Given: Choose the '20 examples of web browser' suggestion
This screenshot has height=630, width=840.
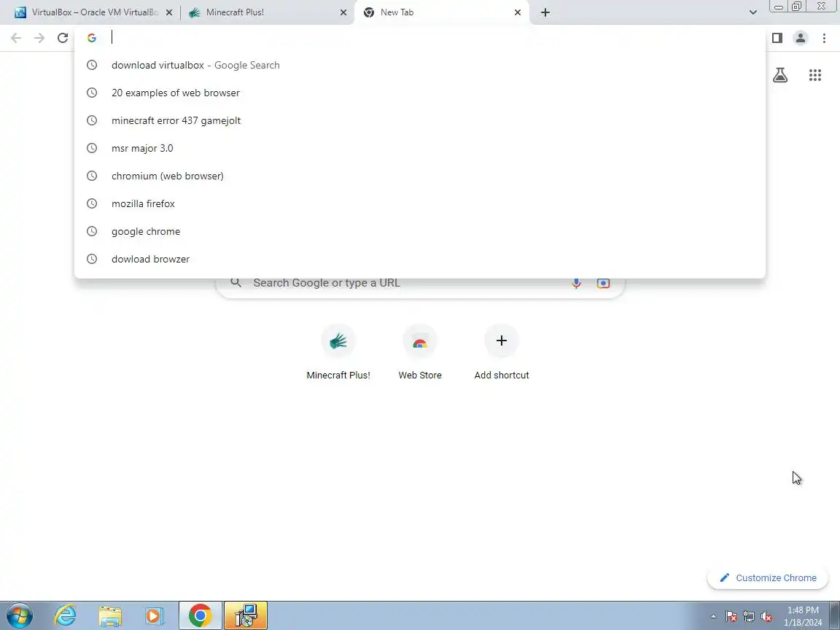Looking at the screenshot, I should (x=420, y=93).
